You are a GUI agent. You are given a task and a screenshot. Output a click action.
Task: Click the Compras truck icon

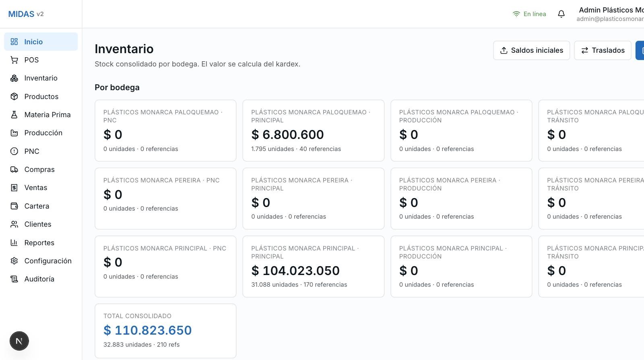14,170
